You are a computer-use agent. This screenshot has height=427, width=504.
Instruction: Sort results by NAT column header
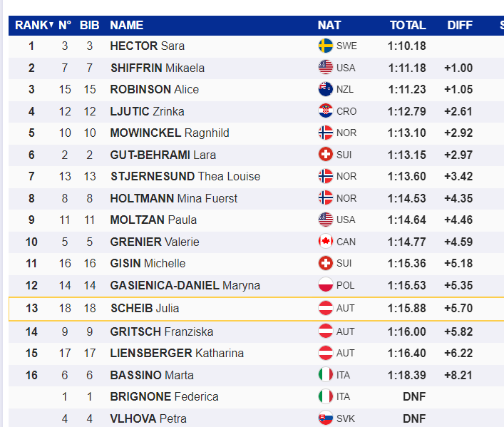click(329, 25)
